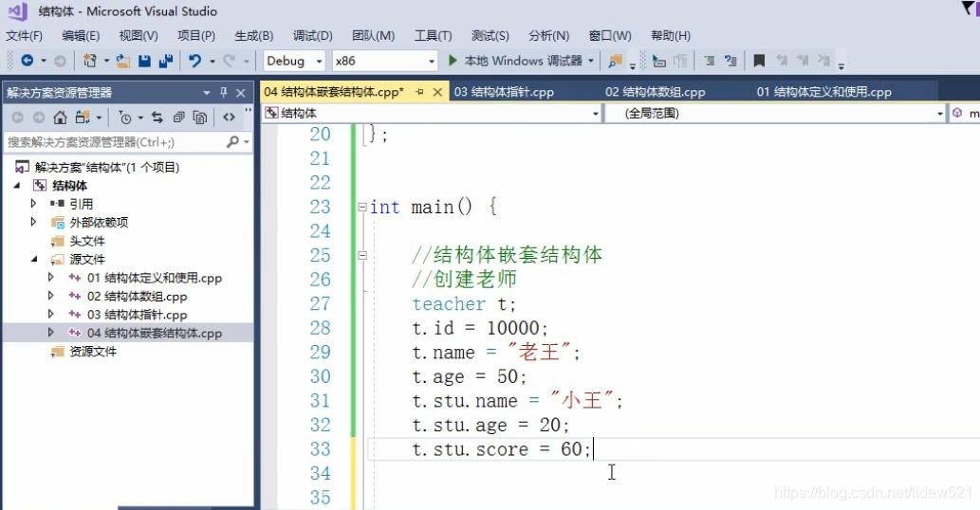The height and width of the screenshot is (510, 980).
Task: Open the x86 platform dropdown
Action: tap(432, 62)
